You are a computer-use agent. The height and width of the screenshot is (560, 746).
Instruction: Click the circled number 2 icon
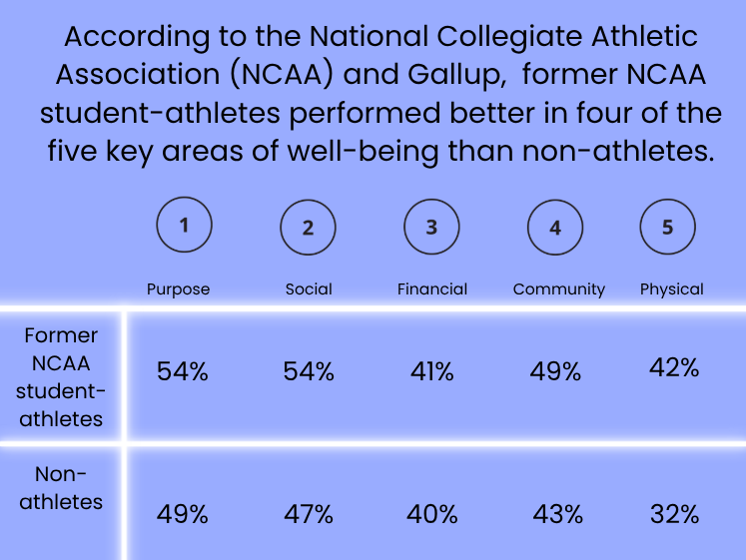[x=308, y=228]
